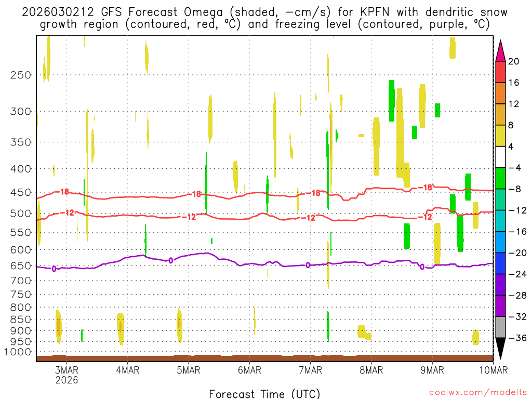Click the yellow colorbar swatch between 4 and 8
This screenshot has height=399, width=532.
click(500, 136)
